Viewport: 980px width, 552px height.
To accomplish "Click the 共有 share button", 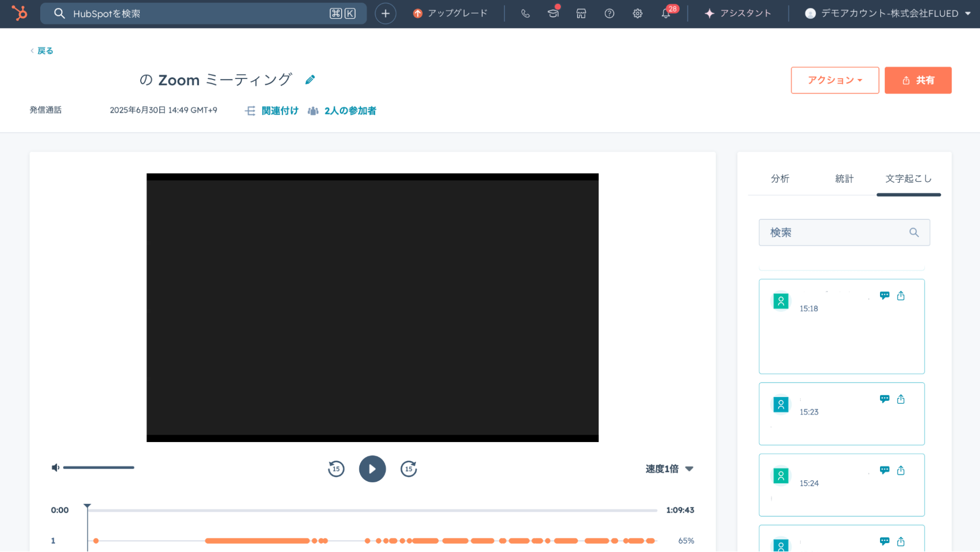I will 918,80.
